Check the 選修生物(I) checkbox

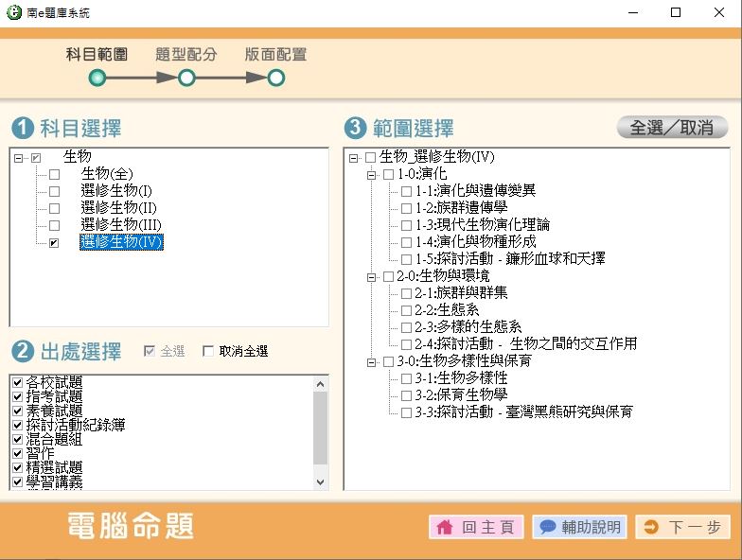click(55, 191)
